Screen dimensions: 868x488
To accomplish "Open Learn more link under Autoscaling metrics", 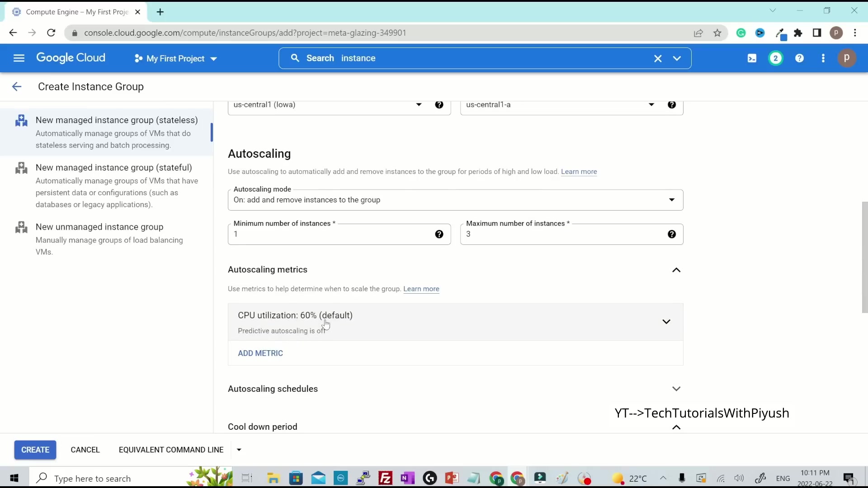I will [421, 289].
